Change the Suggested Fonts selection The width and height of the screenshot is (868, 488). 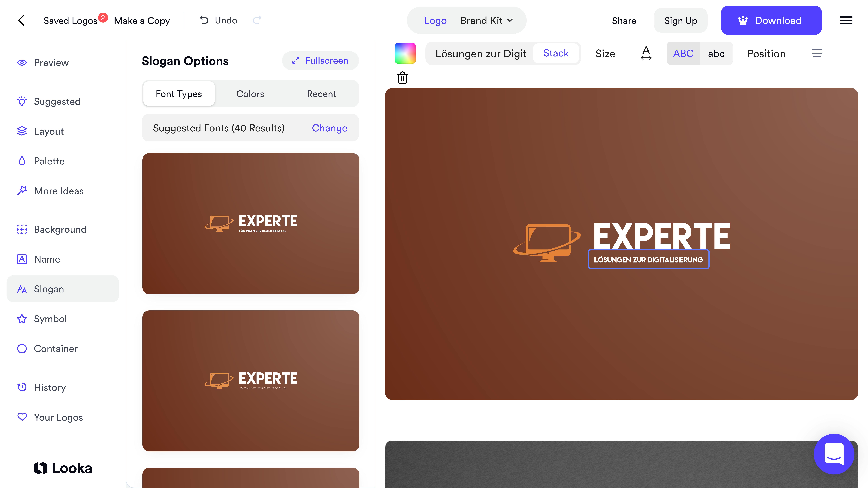coord(329,128)
